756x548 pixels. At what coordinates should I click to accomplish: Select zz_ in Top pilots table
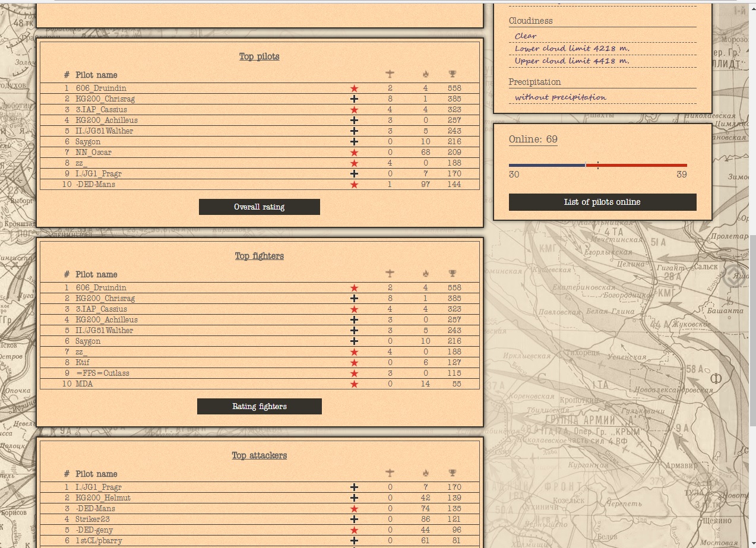coord(81,163)
